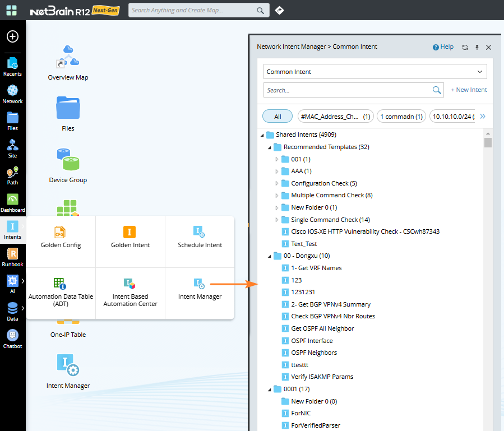Click the intent search magnifier icon
Image resolution: width=504 pixels, height=431 pixels.
437,90
